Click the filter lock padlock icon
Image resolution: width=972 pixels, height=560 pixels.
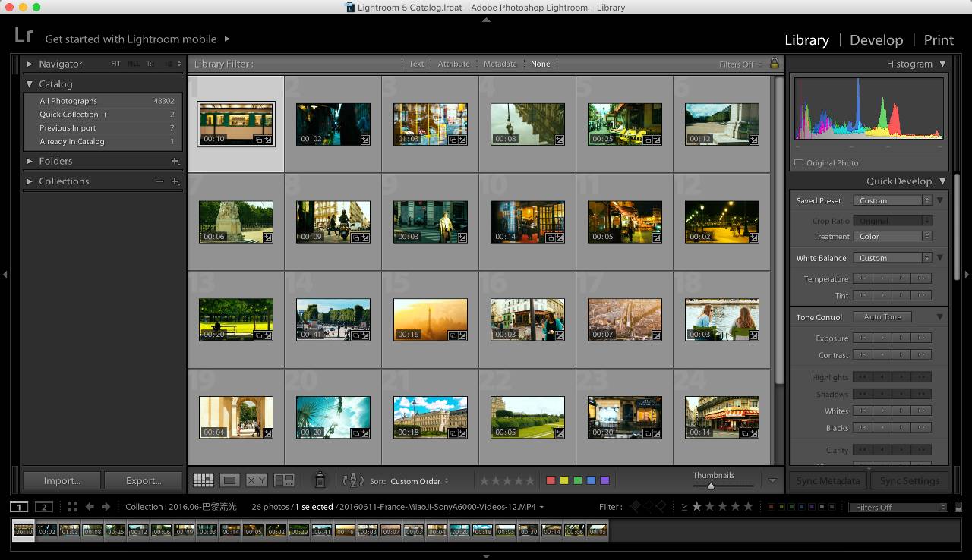(775, 64)
